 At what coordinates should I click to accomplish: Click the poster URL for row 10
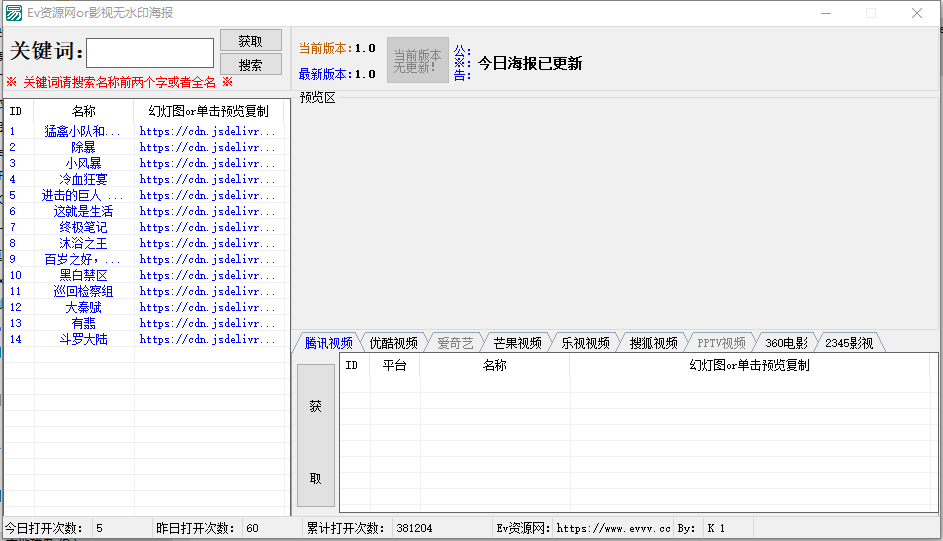point(207,275)
